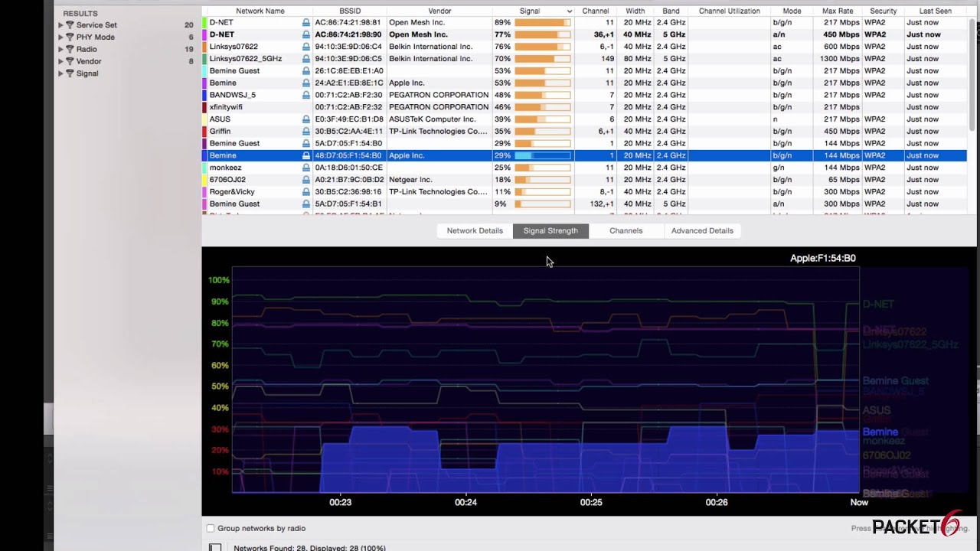Sort by the Channel column header
Image resolution: width=980 pixels, height=551 pixels.
click(x=596, y=11)
